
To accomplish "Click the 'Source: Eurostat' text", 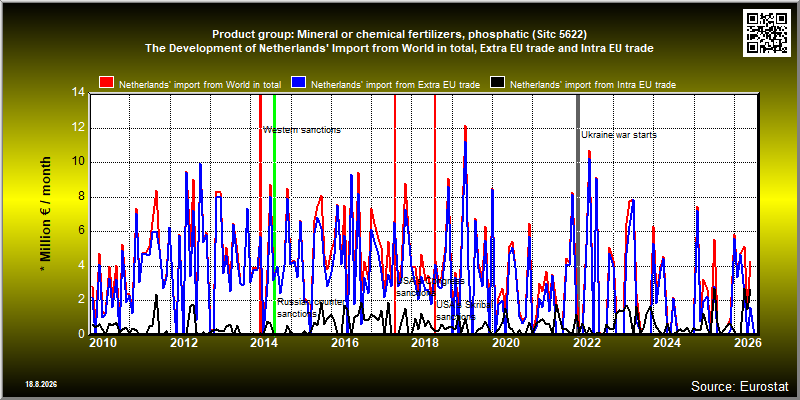I will click(x=740, y=385).
